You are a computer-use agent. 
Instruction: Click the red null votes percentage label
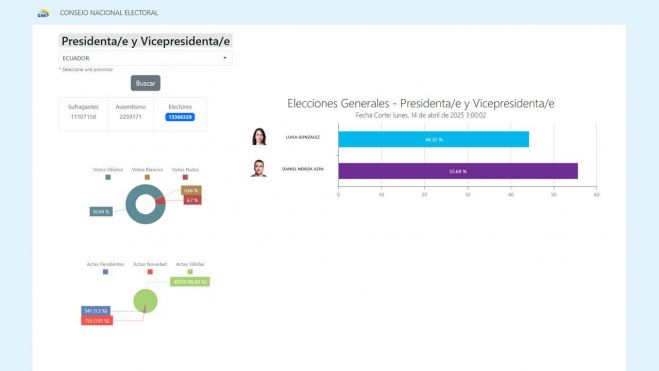[x=192, y=200]
